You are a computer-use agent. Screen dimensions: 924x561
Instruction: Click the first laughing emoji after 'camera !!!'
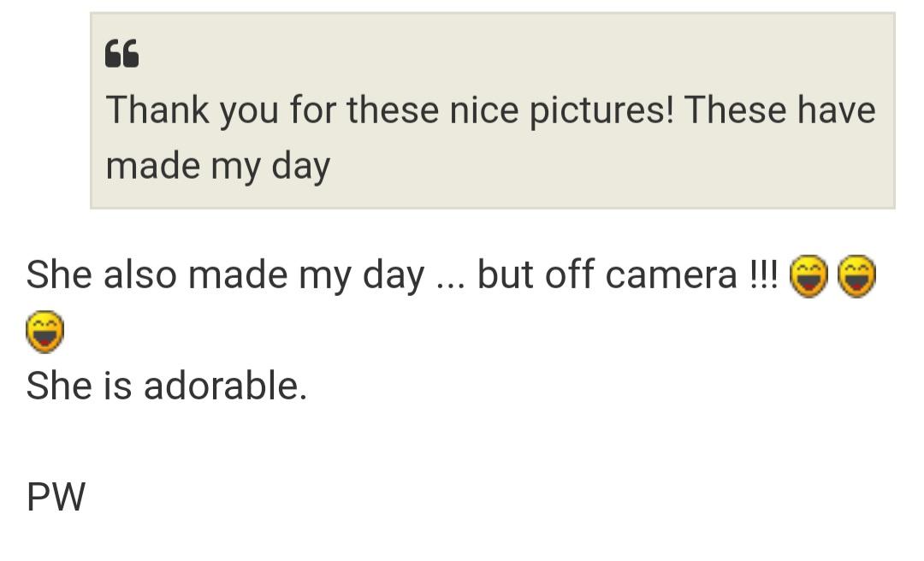806,277
